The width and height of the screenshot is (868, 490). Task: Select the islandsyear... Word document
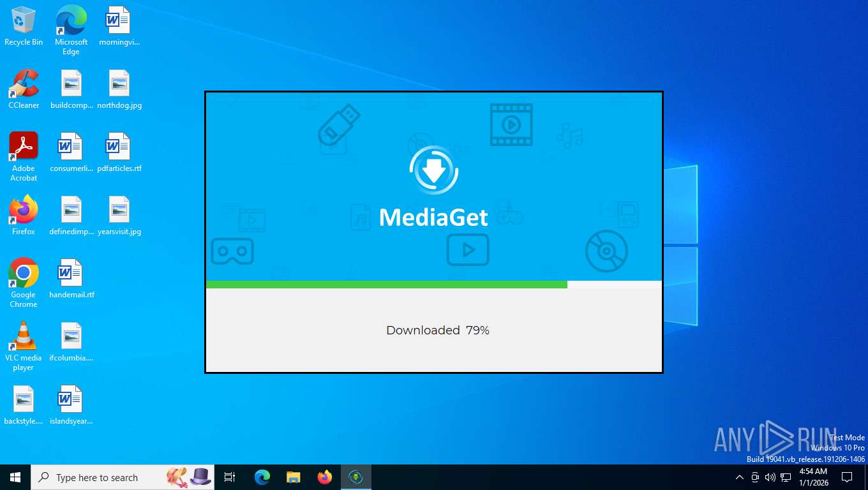[71, 405]
